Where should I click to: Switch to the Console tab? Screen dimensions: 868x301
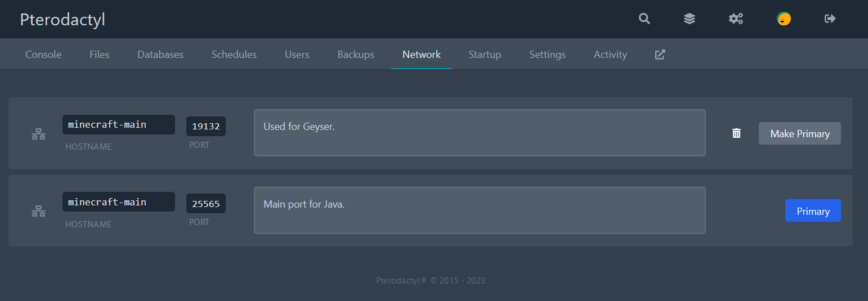tap(43, 55)
